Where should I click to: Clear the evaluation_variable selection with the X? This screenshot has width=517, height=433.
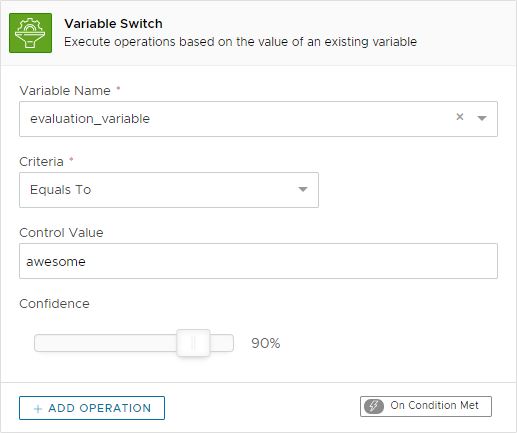[x=460, y=117]
